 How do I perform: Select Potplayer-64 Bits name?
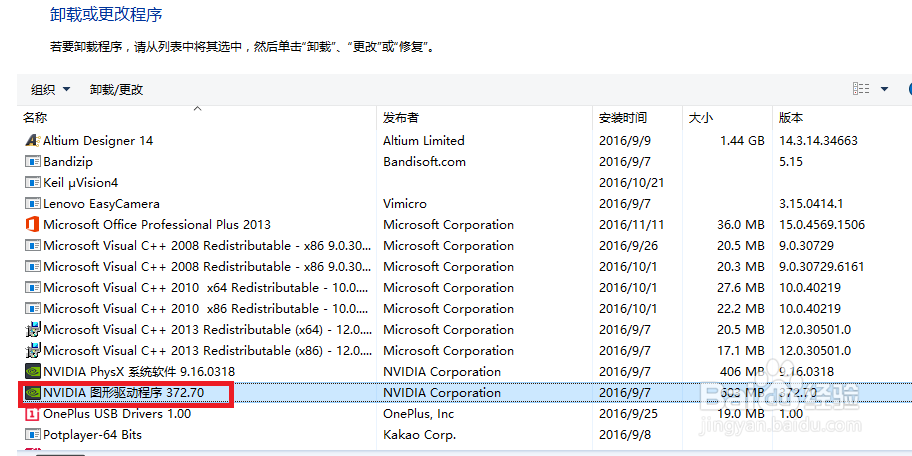pyautogui.click(x=92, y=434)
